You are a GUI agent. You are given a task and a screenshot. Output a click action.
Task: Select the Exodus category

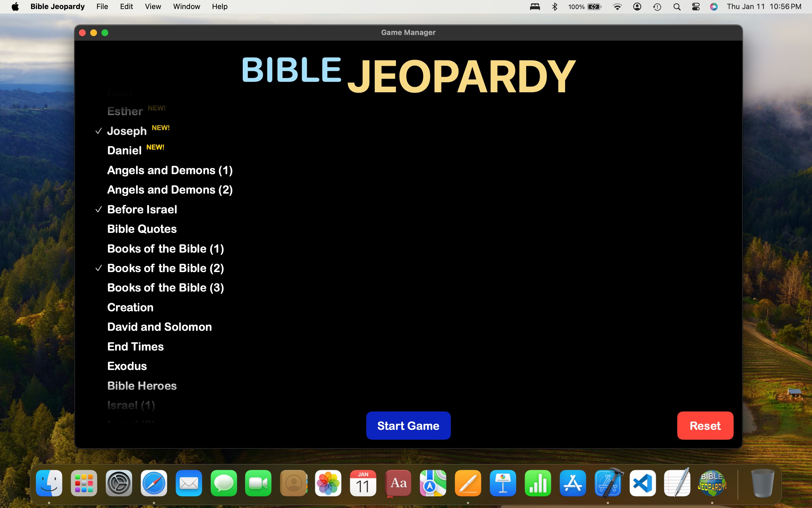coord(127,366)
